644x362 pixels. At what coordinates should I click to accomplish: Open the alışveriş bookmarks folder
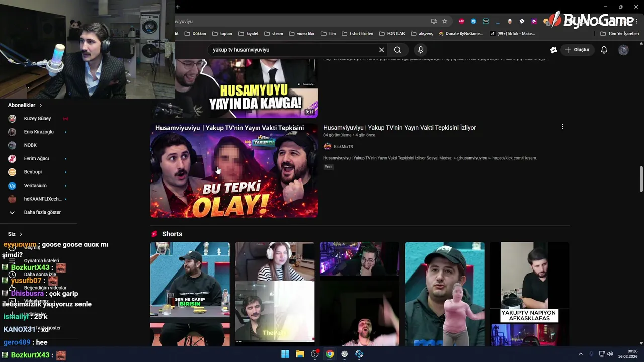[422, 34]
